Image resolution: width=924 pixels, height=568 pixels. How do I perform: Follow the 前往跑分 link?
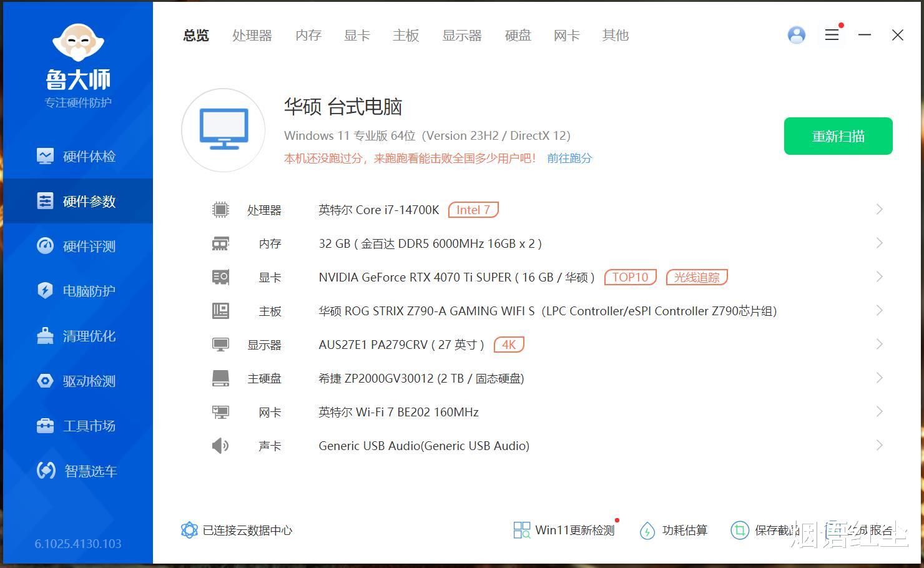(x=569, y=158)
